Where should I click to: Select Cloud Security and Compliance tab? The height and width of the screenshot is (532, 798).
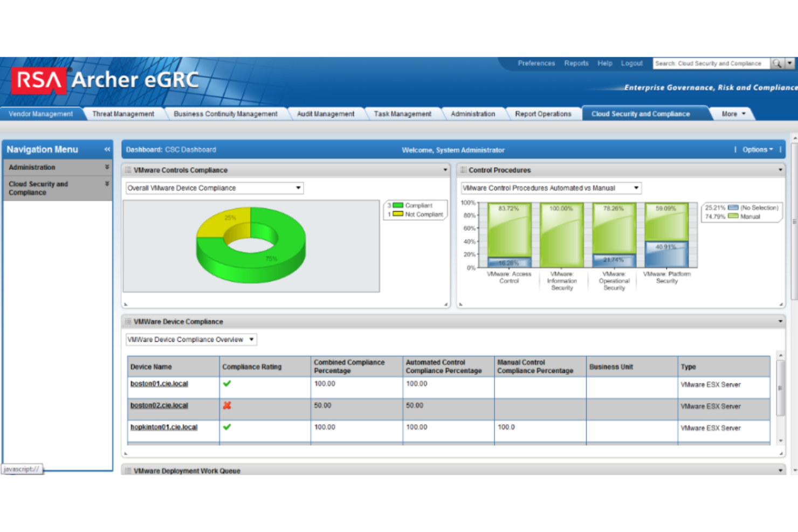tap(641, 114)
